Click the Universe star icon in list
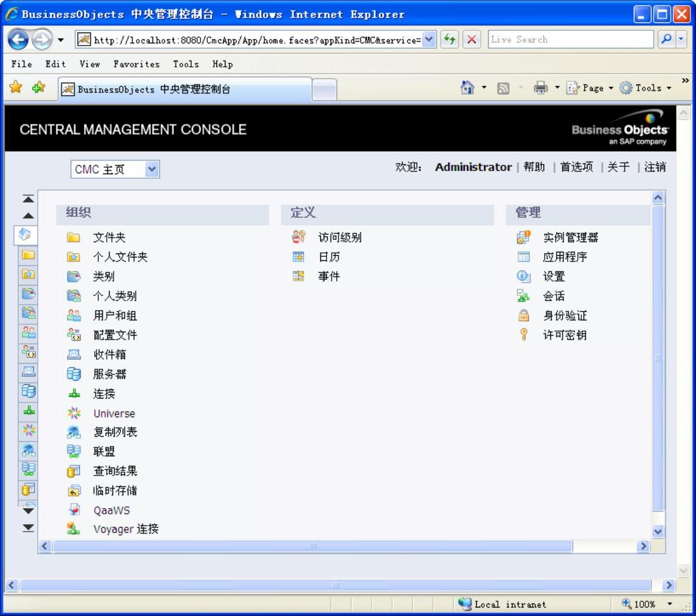 [x=74, y=413]
